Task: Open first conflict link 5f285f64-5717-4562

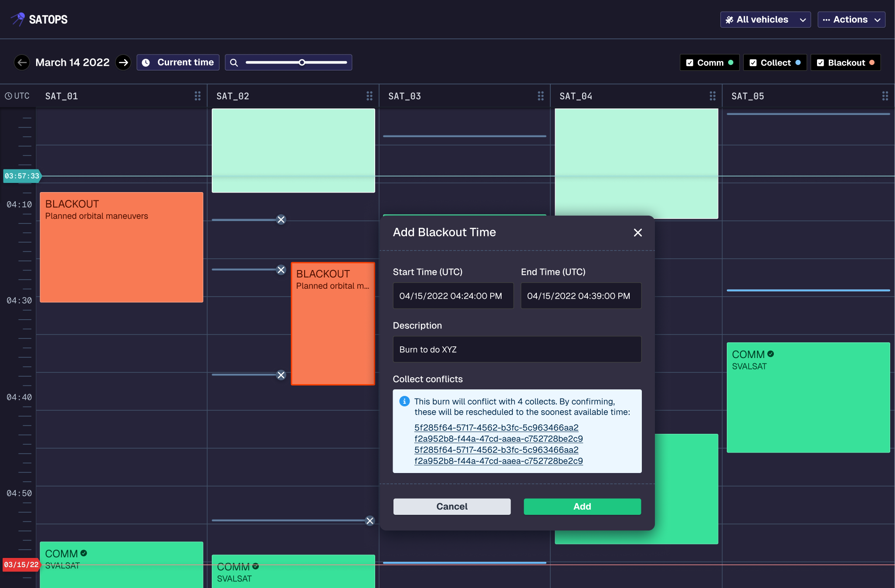Action: pyautogui.click(x=496, y=428)
